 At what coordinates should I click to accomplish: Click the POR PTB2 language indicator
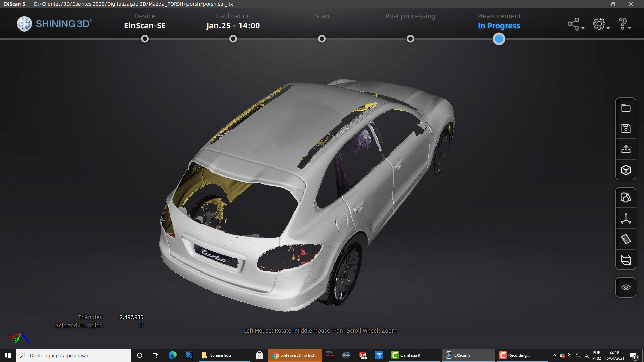click(597, 355)
